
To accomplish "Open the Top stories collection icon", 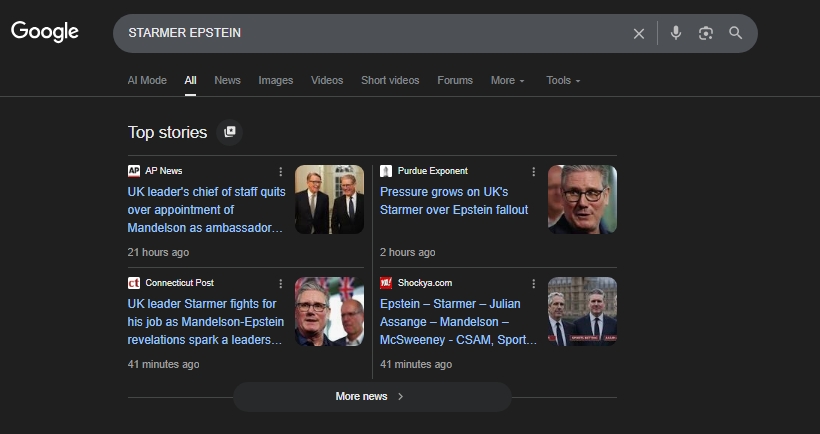I will [230, 132].
